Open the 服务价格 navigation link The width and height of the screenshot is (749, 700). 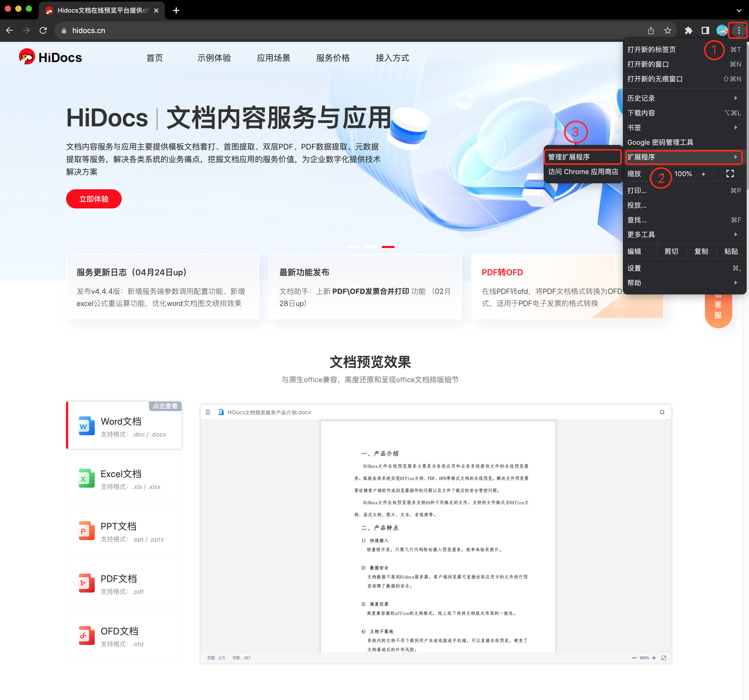click(x=333, y=58)
